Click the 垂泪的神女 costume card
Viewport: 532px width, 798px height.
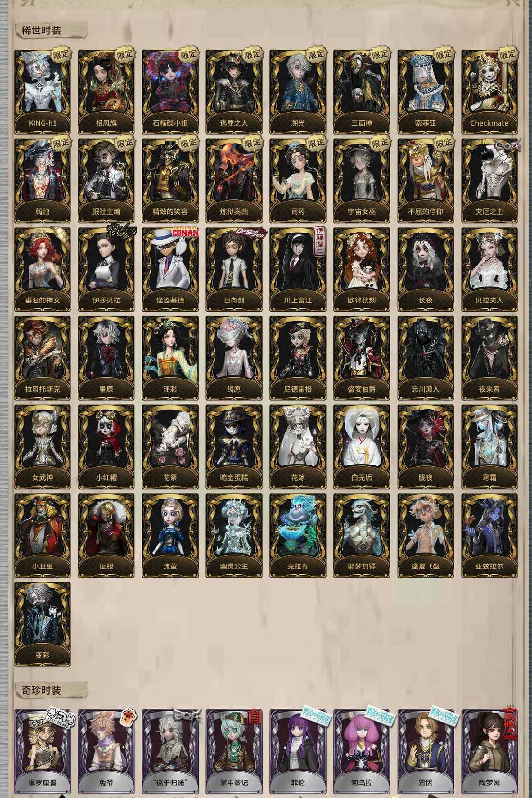pos(42,269)
